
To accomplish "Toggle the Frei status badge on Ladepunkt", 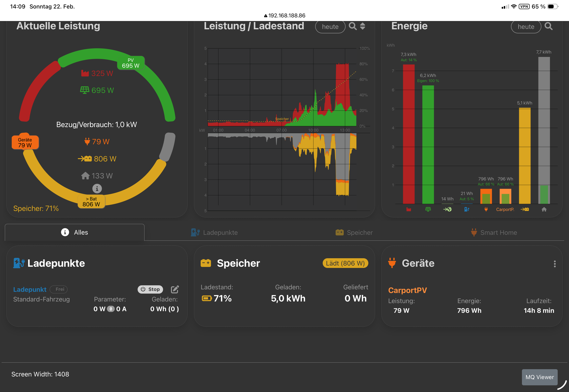I will (59, 289).
